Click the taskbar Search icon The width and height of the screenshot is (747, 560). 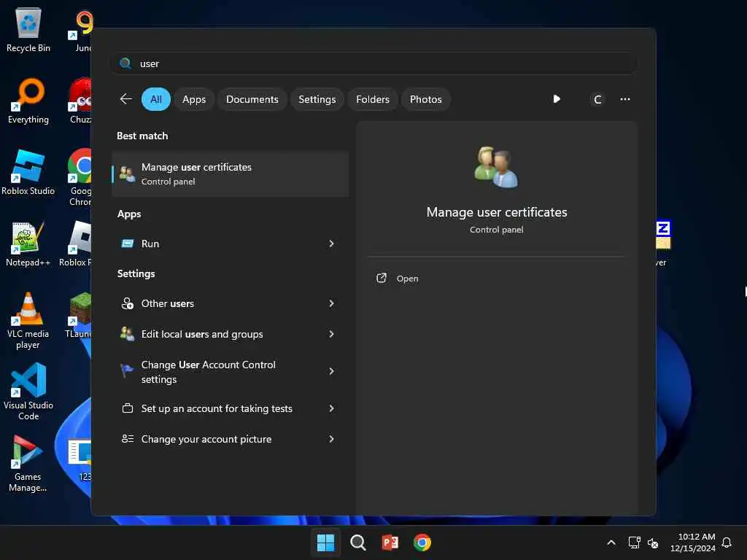click(357, 542)
